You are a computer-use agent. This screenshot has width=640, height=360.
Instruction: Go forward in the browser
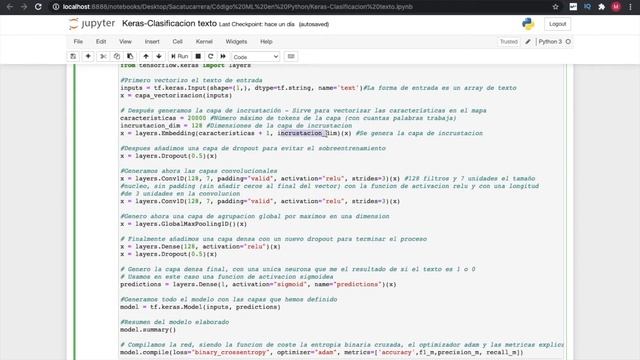click(x=24, y=7)
